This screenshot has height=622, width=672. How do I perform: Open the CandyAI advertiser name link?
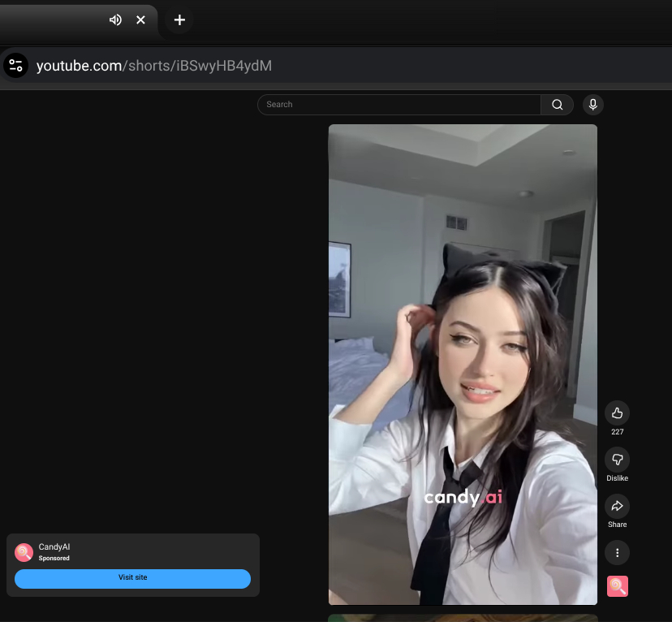point(54,547)
